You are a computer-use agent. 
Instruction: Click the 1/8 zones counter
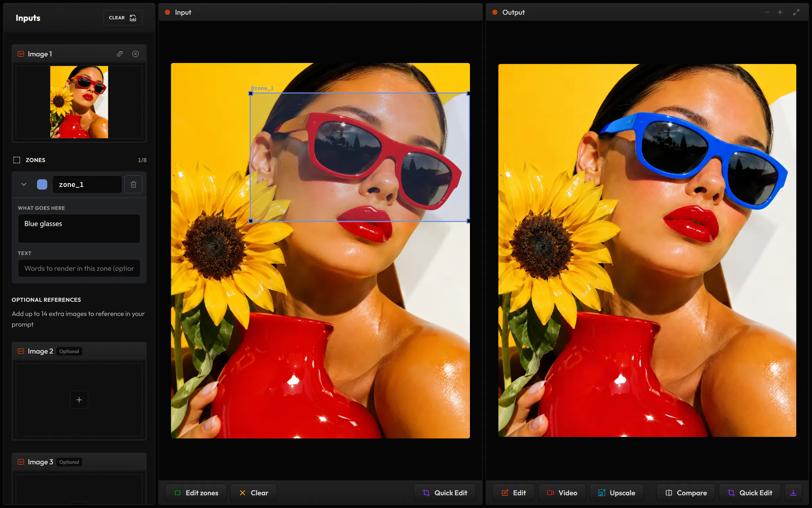(x=142, y=160)
